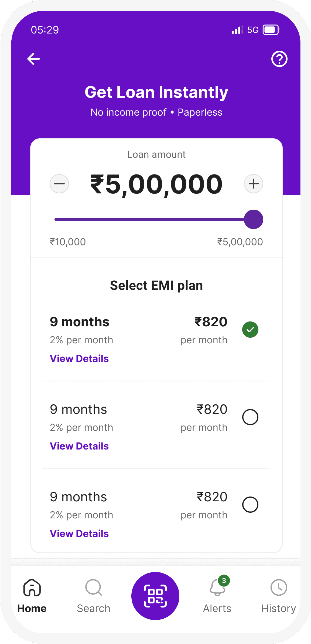The image size is (311, 644).
Task: Increase loan amount with plus button
Action: coord(254,184)
